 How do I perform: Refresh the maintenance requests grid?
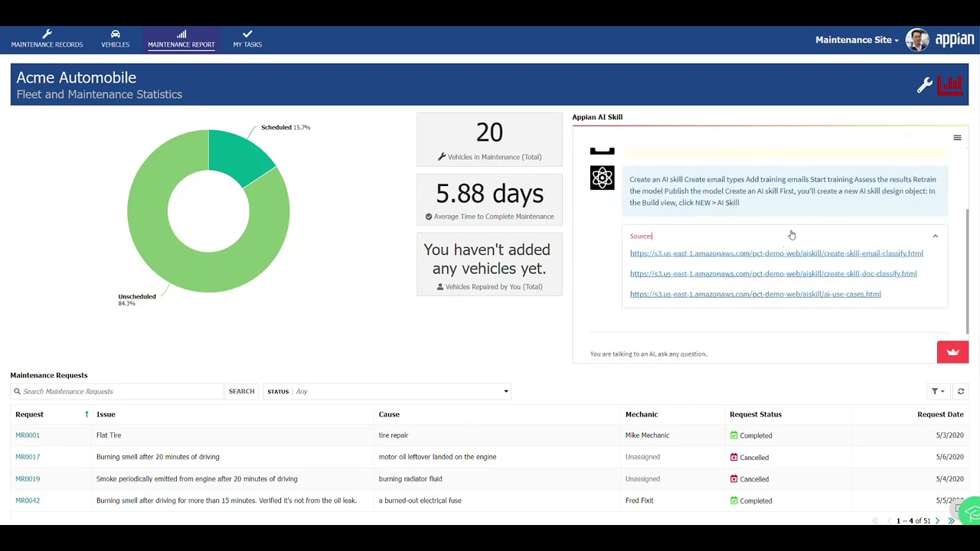961,392
